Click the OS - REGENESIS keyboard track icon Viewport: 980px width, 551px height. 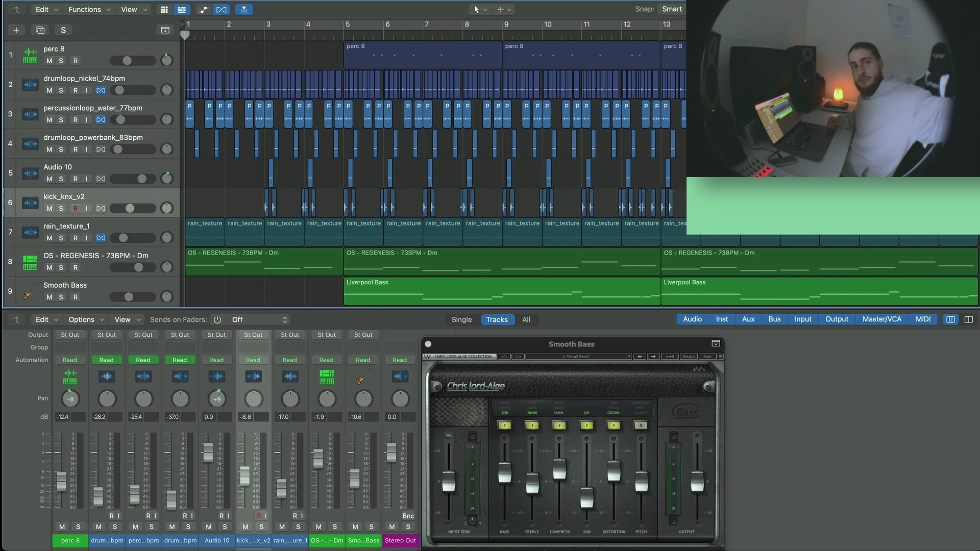30,262
